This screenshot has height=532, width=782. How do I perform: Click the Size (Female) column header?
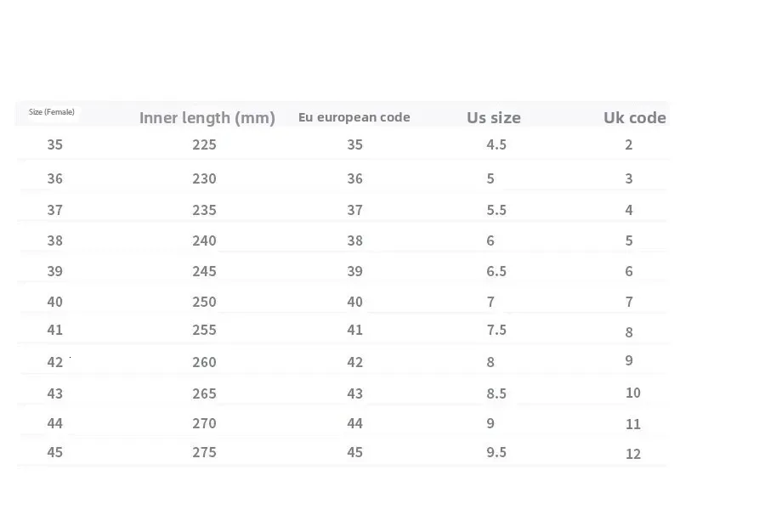(x=52, y=112)
